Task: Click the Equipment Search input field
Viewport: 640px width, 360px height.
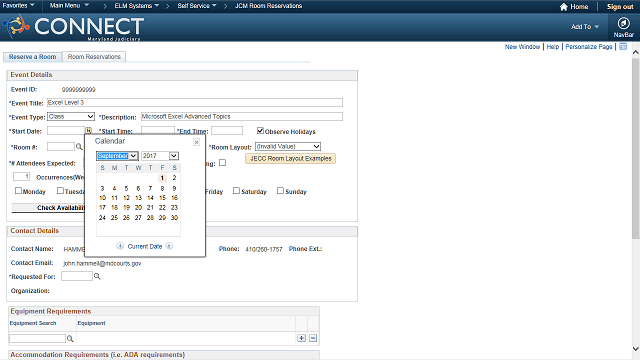Action: pos(38,338)
